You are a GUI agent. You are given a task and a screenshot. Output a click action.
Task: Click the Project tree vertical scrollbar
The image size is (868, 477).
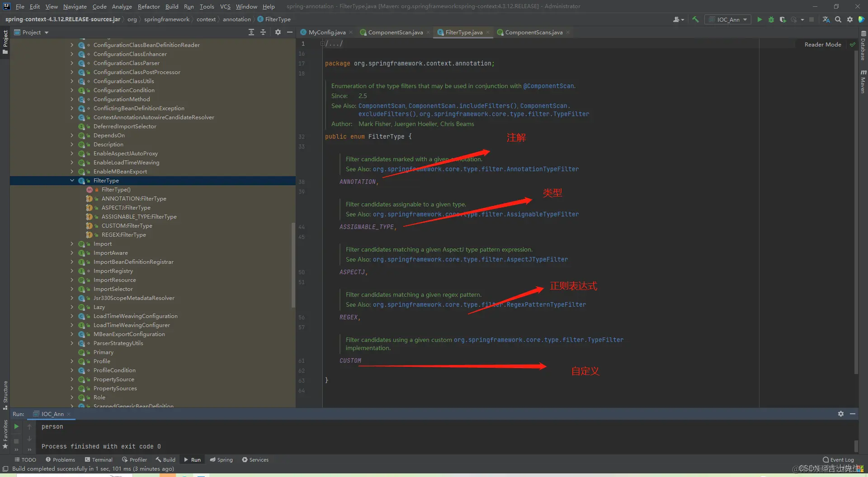coord(293,265)
